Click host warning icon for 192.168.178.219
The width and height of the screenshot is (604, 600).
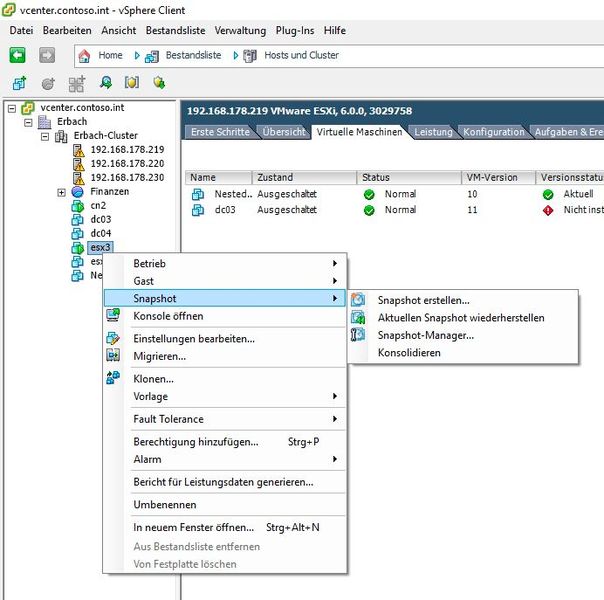[x=79, y=150]
